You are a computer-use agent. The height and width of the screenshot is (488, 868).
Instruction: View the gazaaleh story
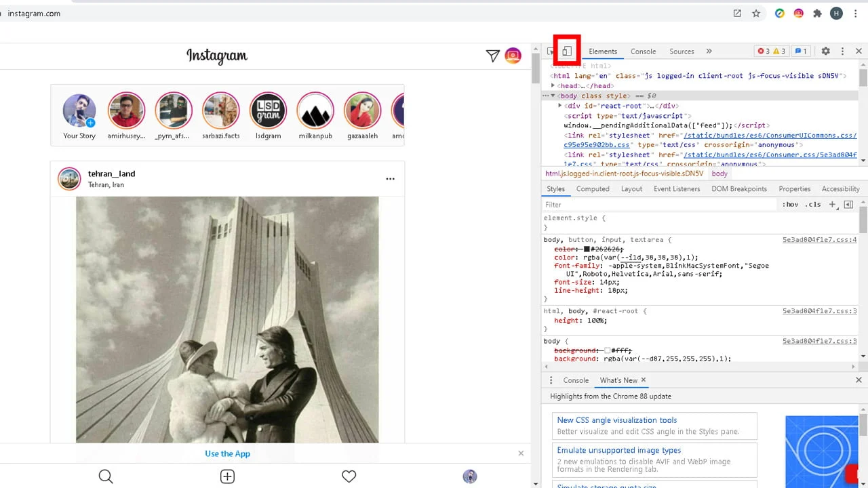362,110
